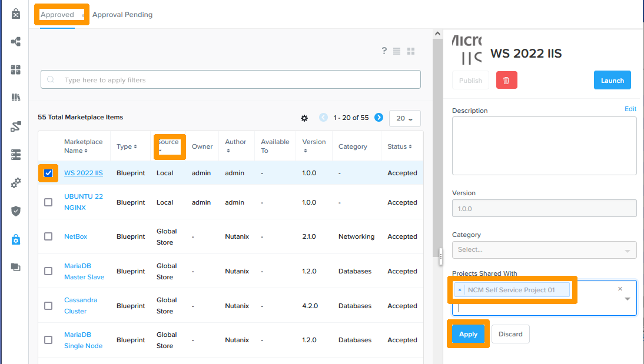Tick the NetBox row checkbox

tap(48, 236)
